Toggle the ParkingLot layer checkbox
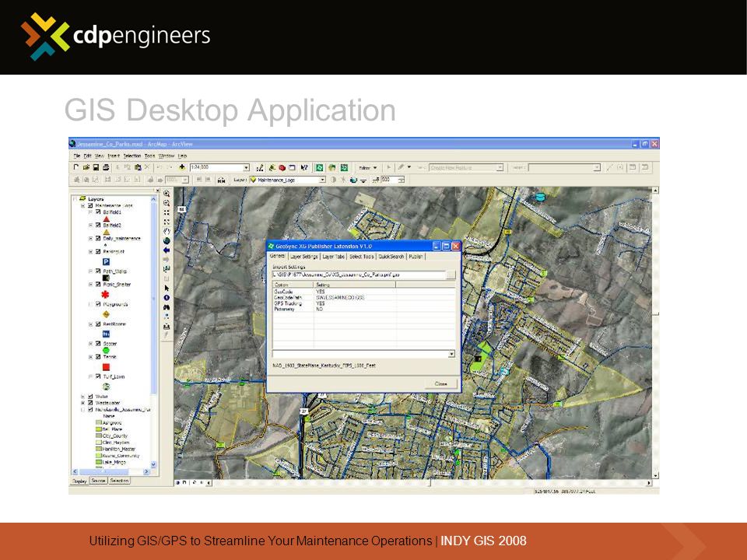Viewport: 747px width, 560px height. [x=98, y=251]
